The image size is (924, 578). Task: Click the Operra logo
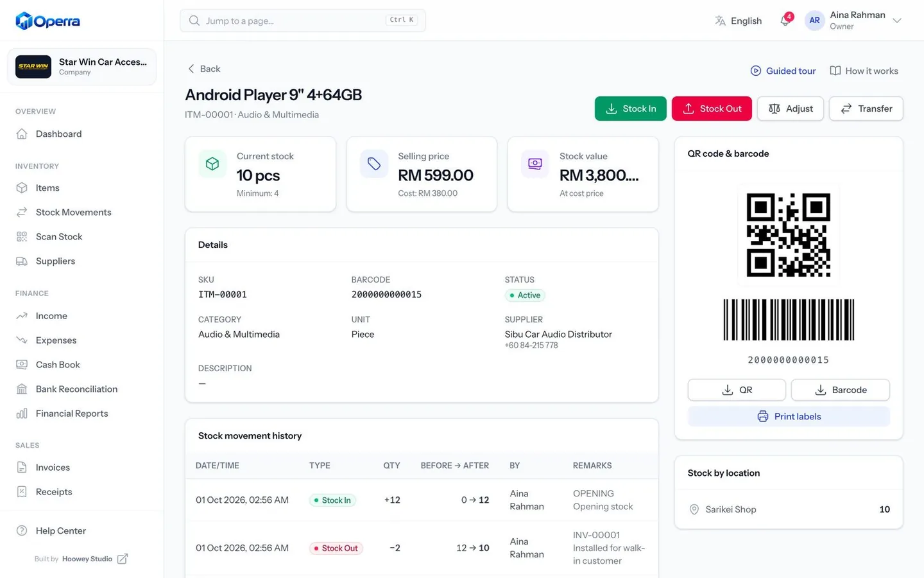pos(47,21)
